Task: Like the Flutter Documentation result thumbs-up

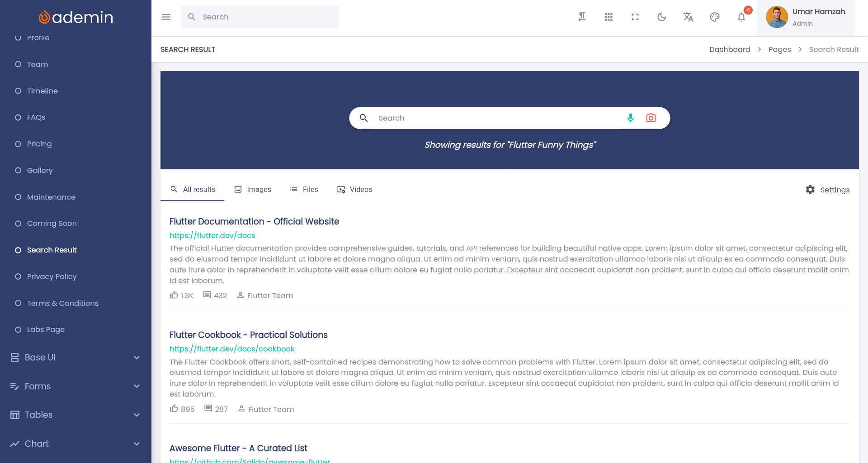Action: click(174, 295)
